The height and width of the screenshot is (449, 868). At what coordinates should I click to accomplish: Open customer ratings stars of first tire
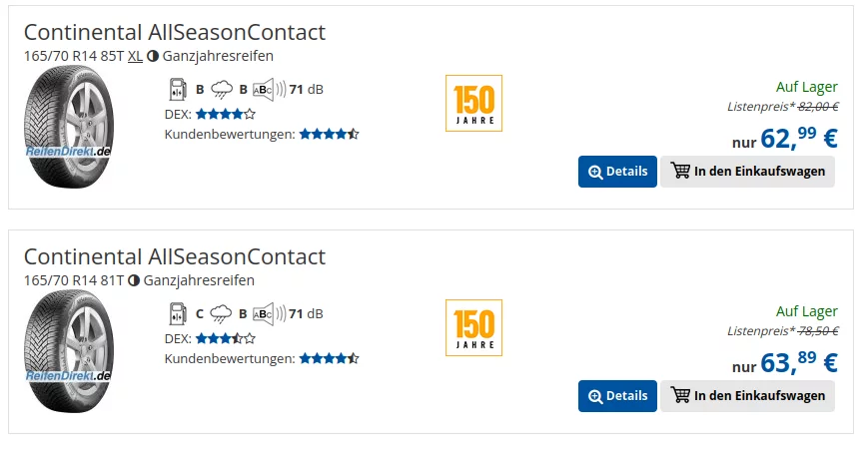tap(329, 134)
